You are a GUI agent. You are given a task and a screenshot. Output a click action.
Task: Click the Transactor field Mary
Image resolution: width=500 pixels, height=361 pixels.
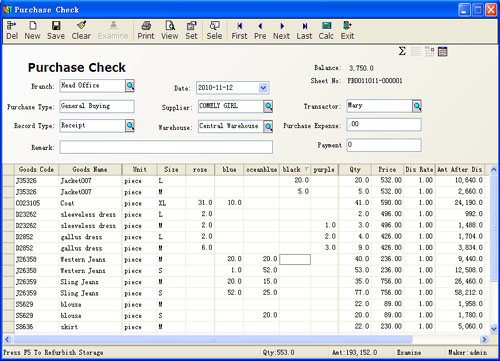(379, 106)
